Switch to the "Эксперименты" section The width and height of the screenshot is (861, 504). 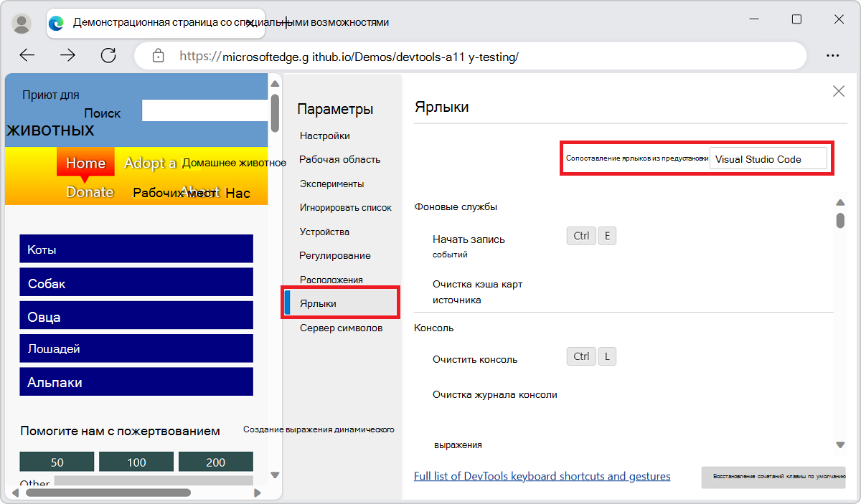pos(333,184)
